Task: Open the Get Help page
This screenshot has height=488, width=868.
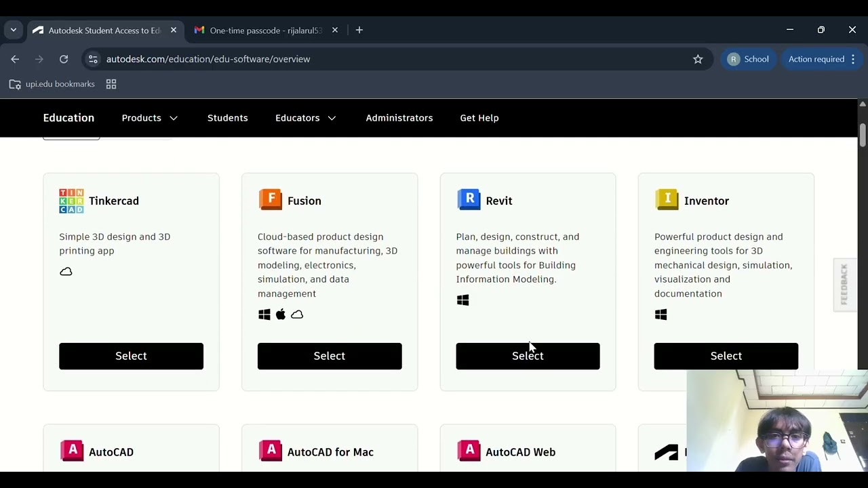Action: (x=479, y=118)
